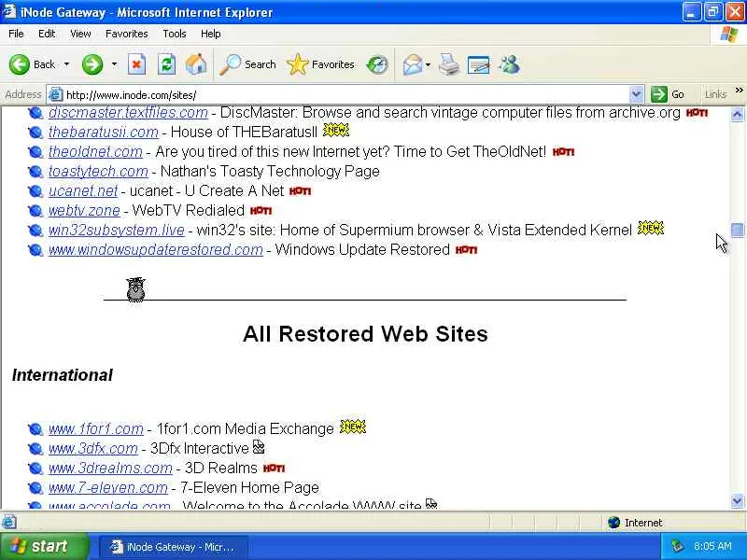Image resolution: width=747 pixels, height=560 pixels.
Task: Click the Links toolbar label
Action: tap(715, 94)
